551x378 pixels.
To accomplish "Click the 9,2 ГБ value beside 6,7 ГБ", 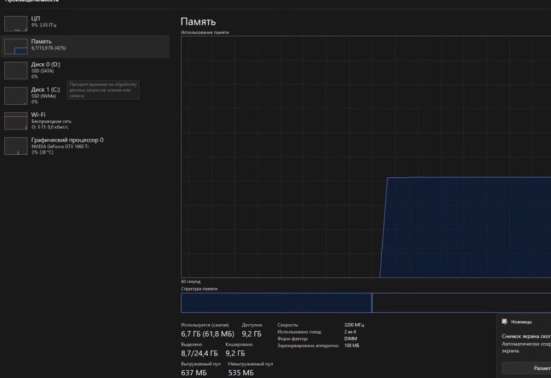I will [251, 334].
